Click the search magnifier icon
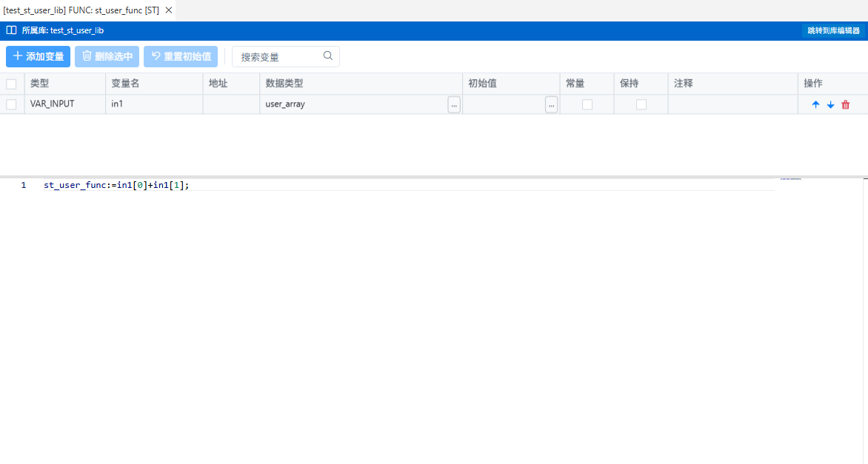Image resolution: width=868 pixels, height=464 pixels. (x=327, y=56)
